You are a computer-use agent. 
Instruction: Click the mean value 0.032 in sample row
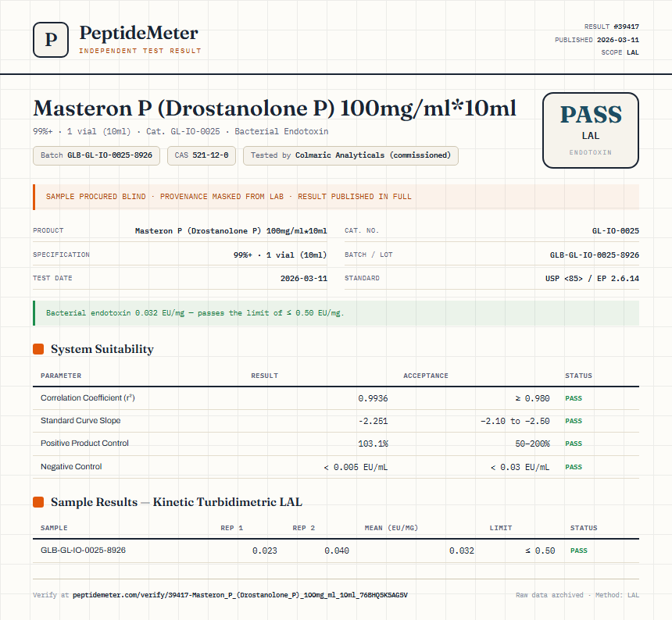(462, 551)
